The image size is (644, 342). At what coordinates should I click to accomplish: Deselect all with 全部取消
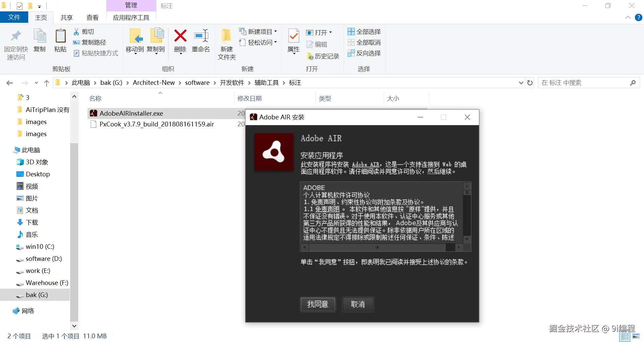[x=364, y=42]
